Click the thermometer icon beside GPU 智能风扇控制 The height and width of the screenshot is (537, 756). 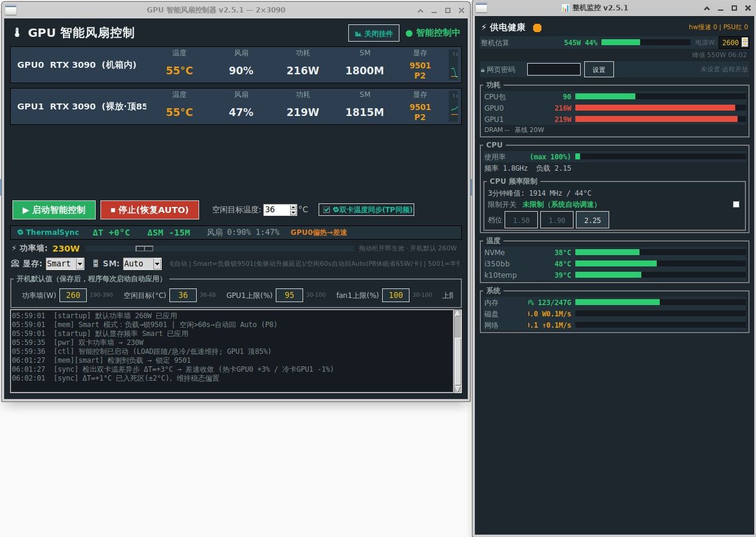[x=17, y=33]
